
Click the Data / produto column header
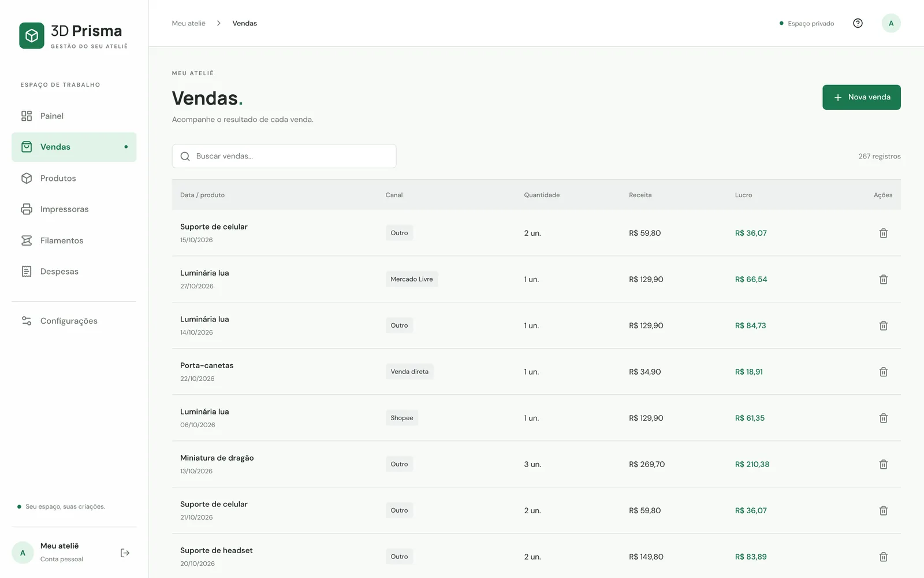[x=202, y=195]
